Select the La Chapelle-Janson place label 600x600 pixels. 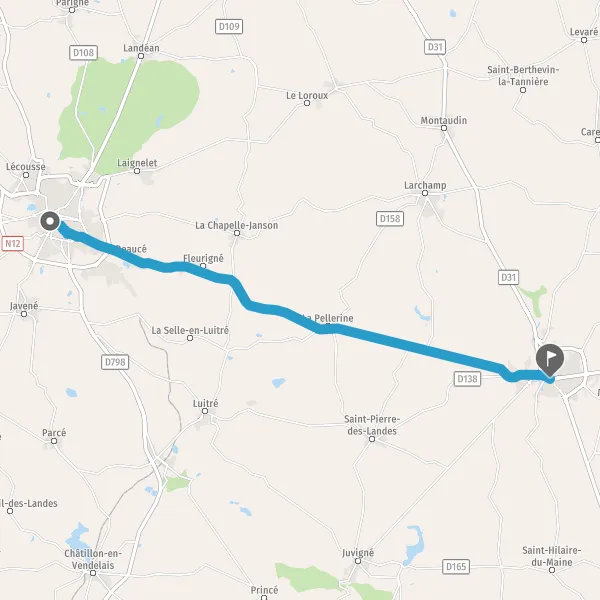(x=236, y=225)
